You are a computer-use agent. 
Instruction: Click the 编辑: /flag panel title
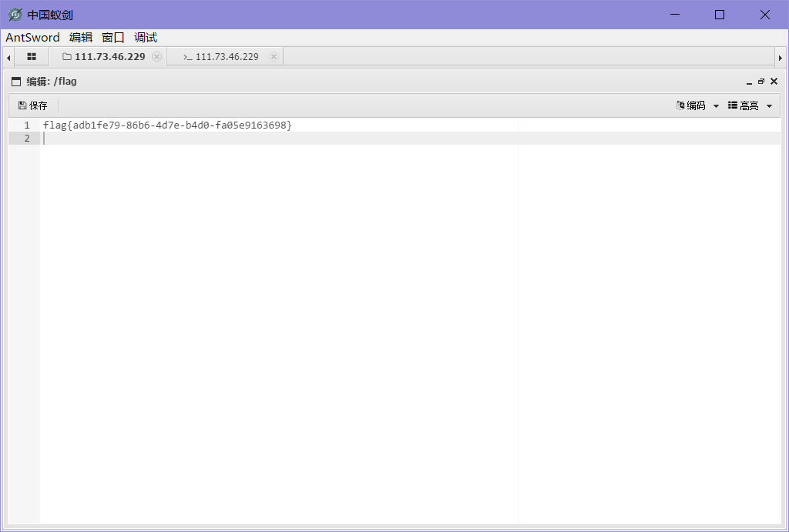pyautogui.click(x=52, y=81)
